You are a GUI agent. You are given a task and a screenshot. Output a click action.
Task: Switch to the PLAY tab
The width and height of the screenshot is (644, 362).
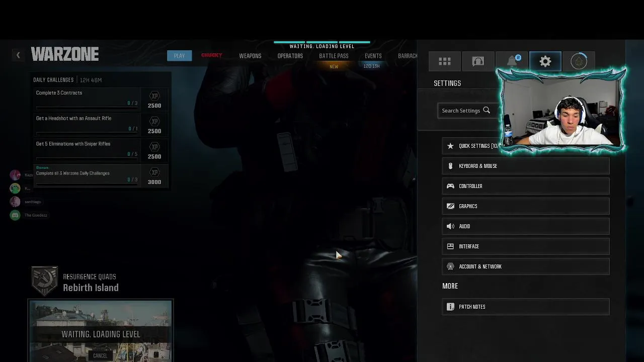(179, 56)
